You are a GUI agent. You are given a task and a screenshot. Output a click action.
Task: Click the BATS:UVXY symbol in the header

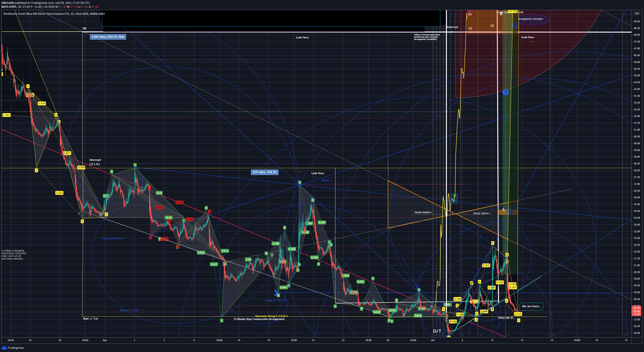tap(9, 7)
